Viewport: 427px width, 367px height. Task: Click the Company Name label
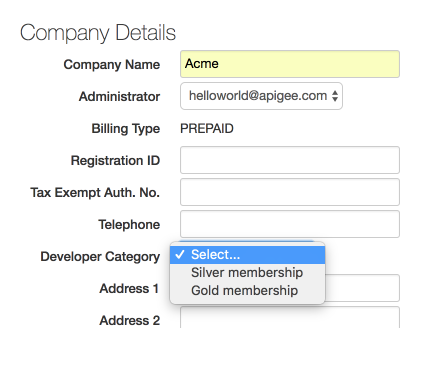(112, 65)
